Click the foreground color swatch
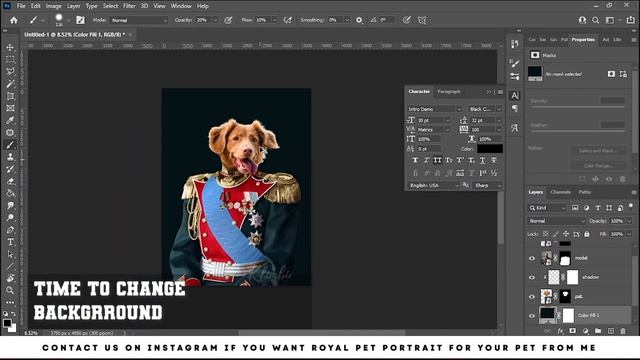This screenshot has width=640, height=360. pyautogui.click(x=7, y=323)
